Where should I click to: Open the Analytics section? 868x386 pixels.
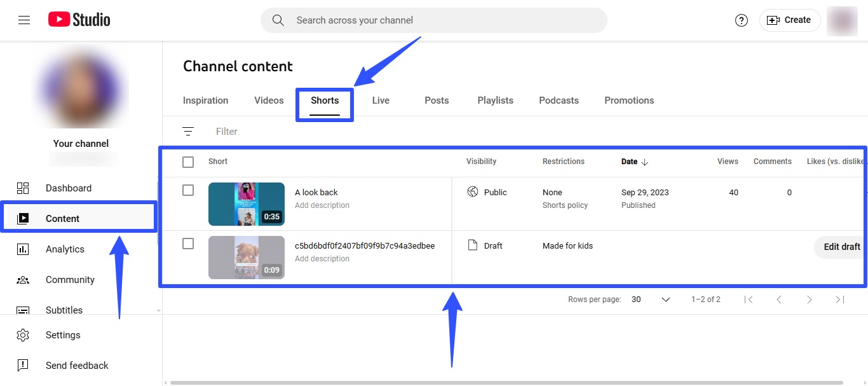(x=65, y=249)
